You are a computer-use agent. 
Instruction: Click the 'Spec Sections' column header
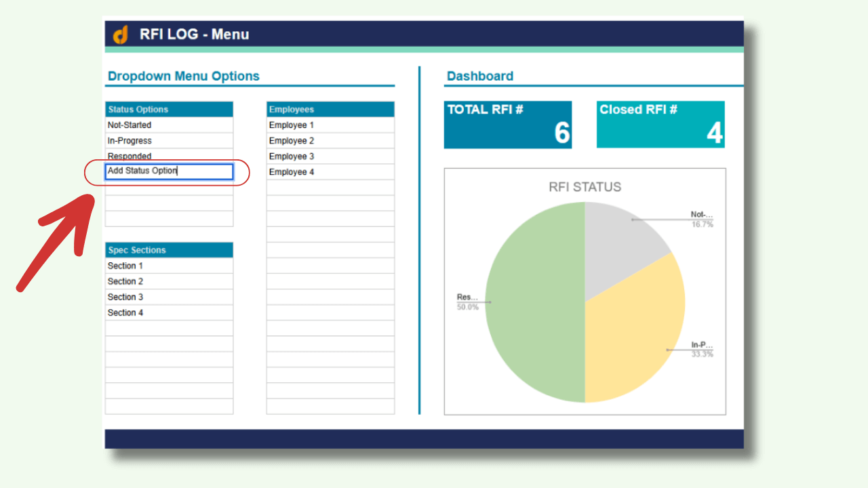pyautogui.click(x=170, y=250)
